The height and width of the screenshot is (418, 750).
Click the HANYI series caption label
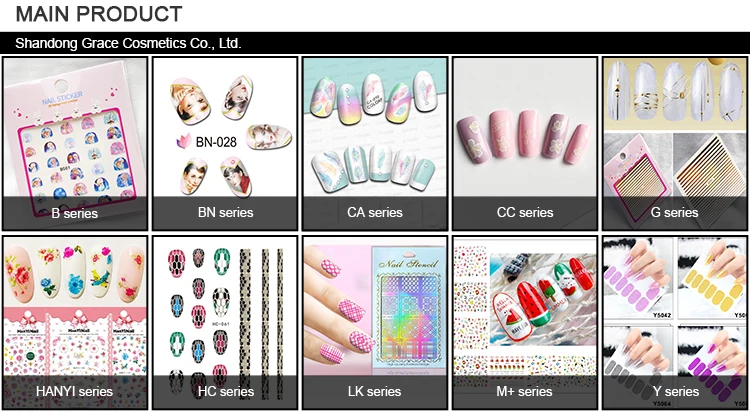[x=75, y=392]
